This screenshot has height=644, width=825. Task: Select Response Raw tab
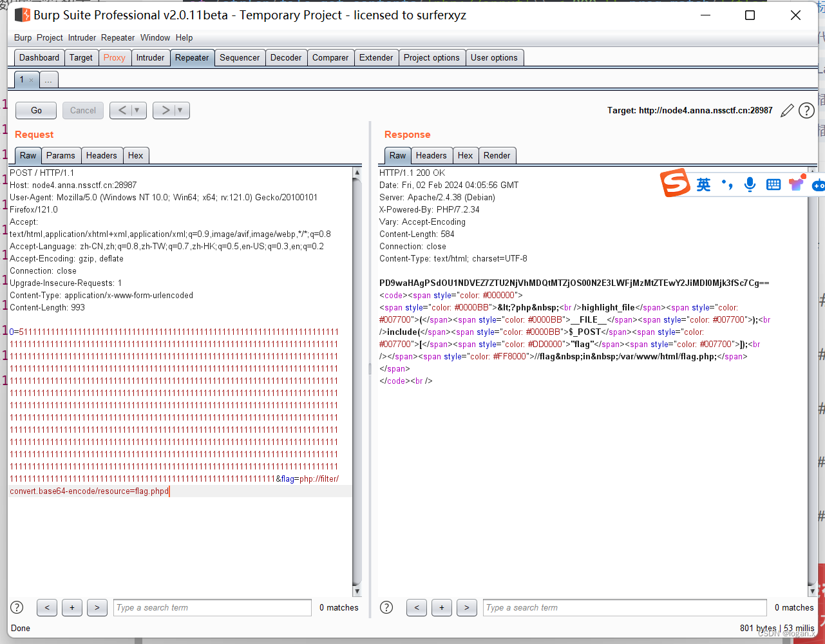398,155
